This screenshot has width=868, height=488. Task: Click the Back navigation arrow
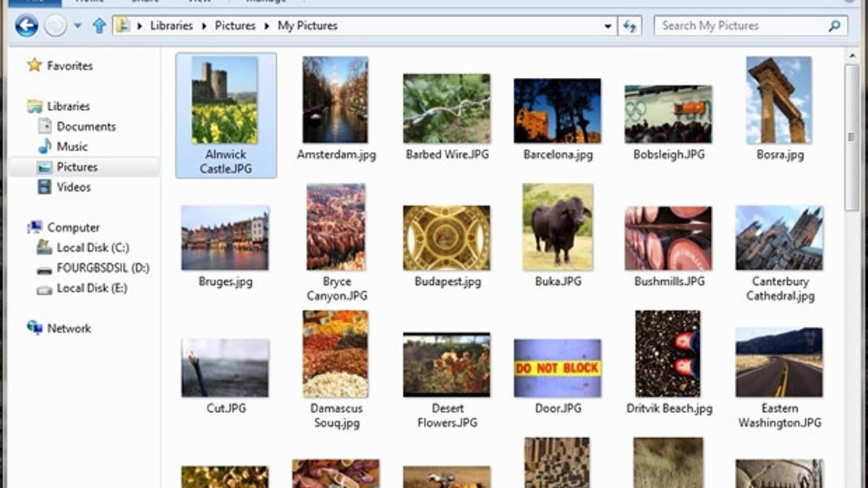[x=27, y=25]
